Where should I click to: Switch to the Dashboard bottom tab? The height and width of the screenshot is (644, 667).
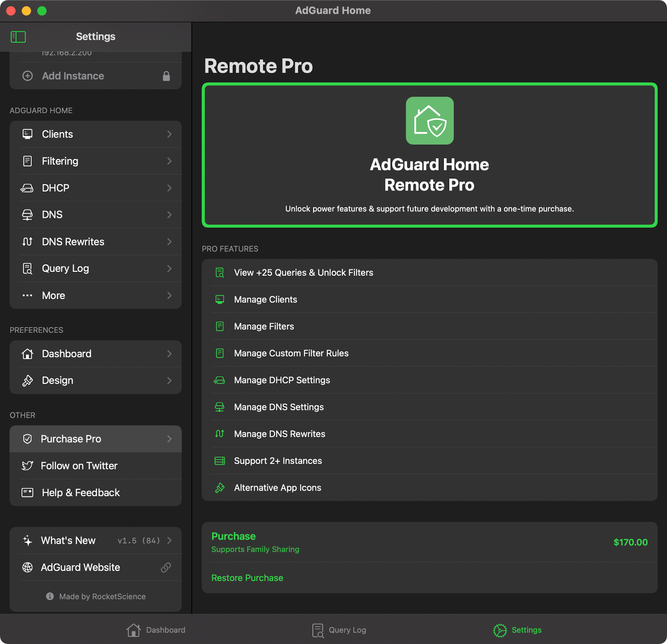tap(156, 630)
